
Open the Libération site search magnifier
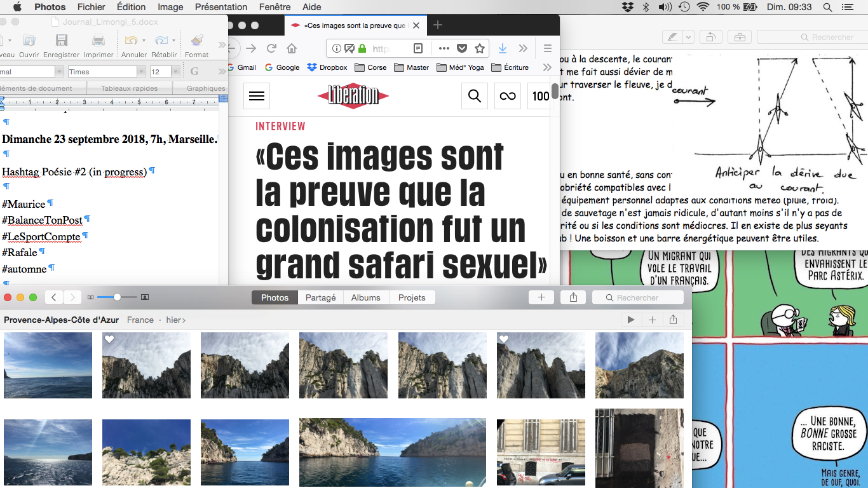474,96
